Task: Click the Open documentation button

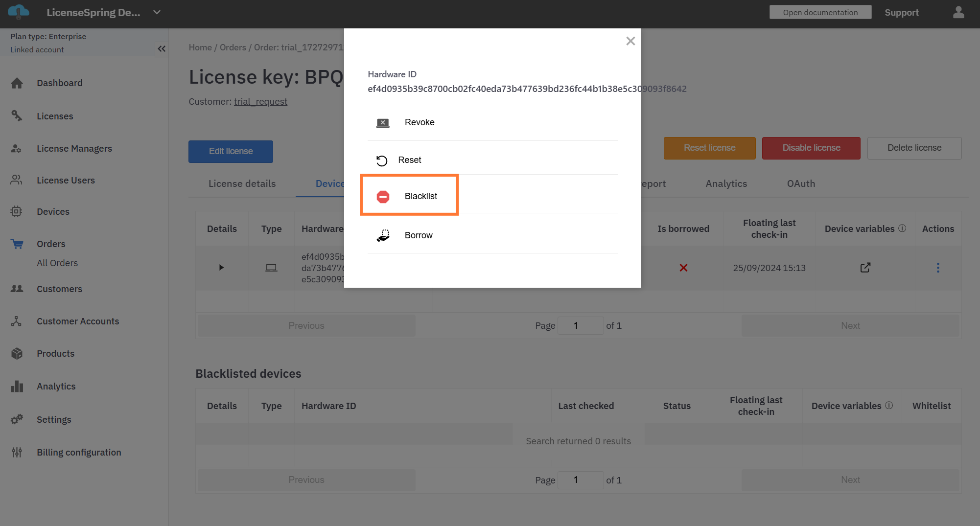Action: tap(820, 12)
